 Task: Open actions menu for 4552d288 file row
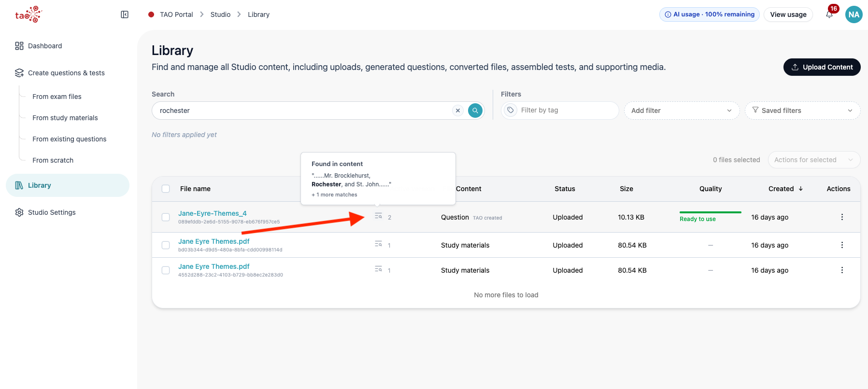point(842,270)
